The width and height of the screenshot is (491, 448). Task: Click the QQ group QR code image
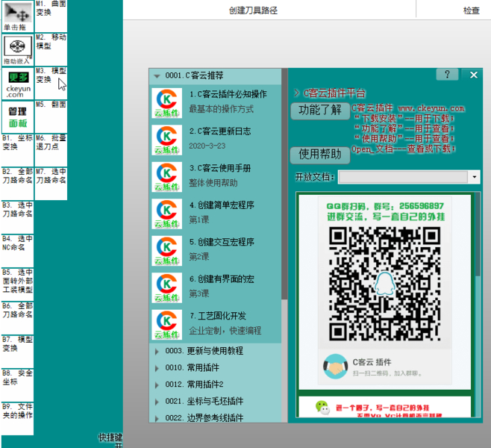[385, 284]
